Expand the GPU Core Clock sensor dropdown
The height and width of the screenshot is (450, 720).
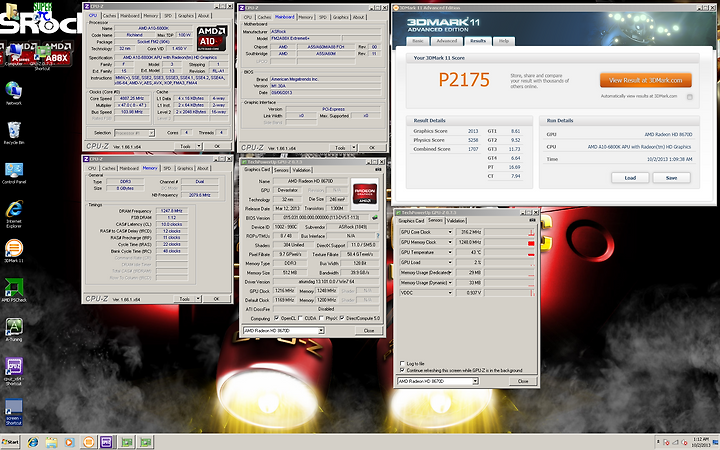[x=450, y=232]
